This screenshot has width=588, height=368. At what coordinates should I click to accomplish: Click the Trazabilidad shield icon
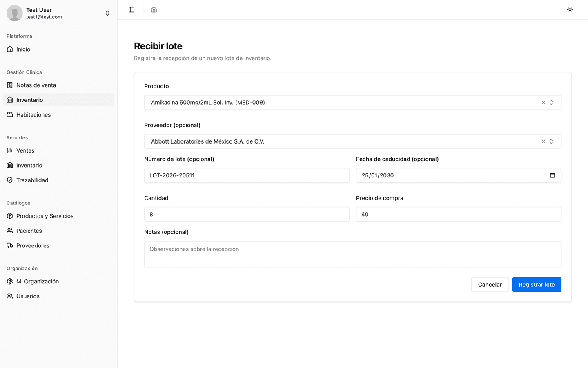click(10, 180)
